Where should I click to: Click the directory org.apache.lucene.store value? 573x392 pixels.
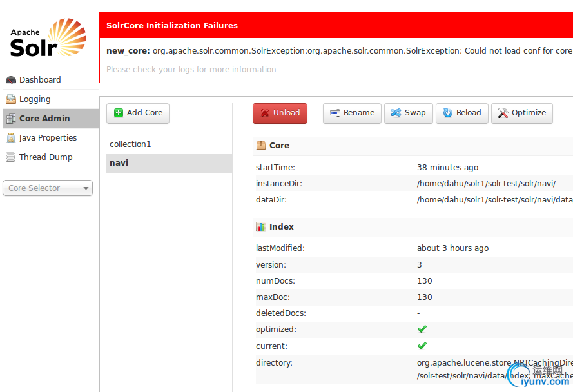click(x=495, y=369)
